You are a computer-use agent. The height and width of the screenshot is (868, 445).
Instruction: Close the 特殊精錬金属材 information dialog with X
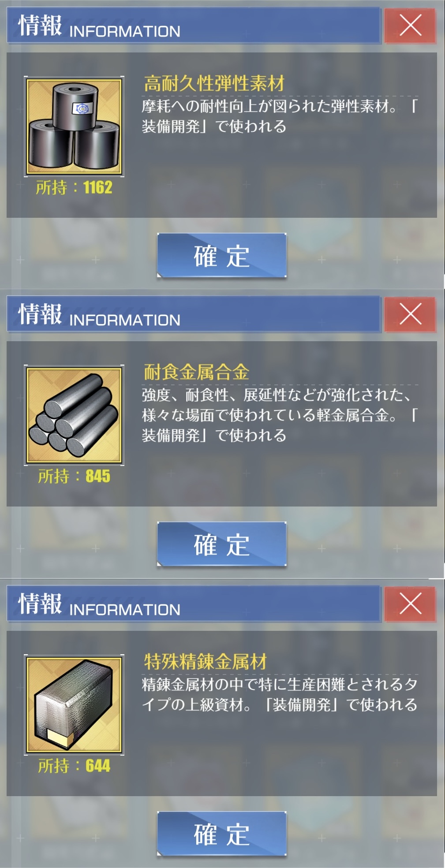click(x=410, y=603)
